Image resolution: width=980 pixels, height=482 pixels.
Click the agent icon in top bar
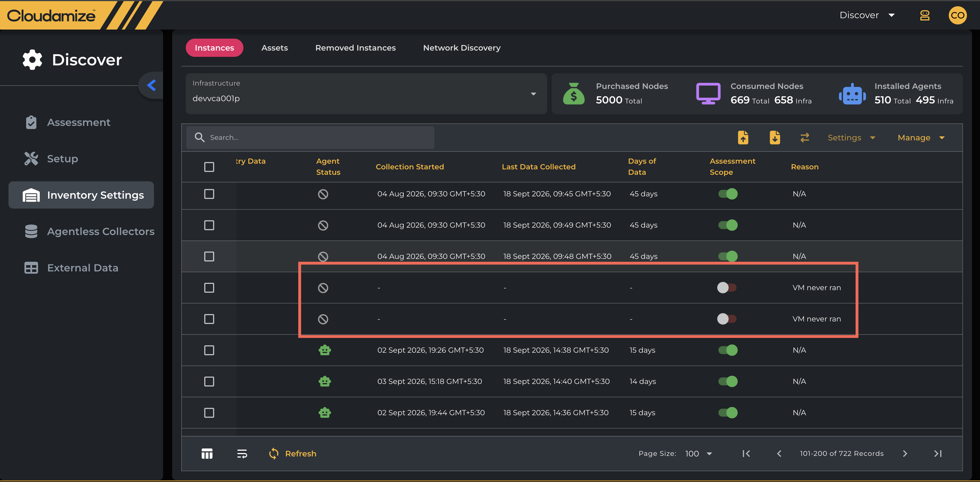924,15
